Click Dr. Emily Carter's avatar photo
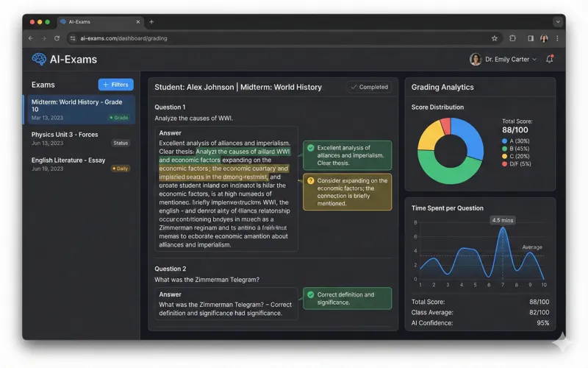 476,60
